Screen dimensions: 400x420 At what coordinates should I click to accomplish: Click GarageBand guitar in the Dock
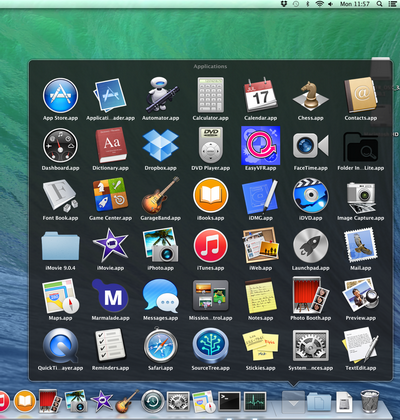(127, 401)
